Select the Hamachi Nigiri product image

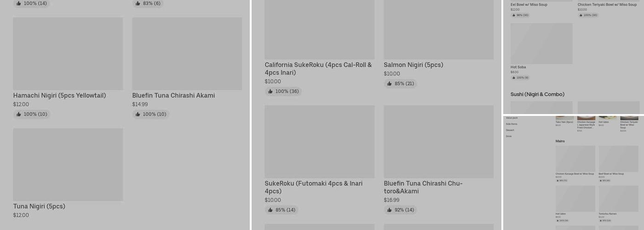coord(68,54)
